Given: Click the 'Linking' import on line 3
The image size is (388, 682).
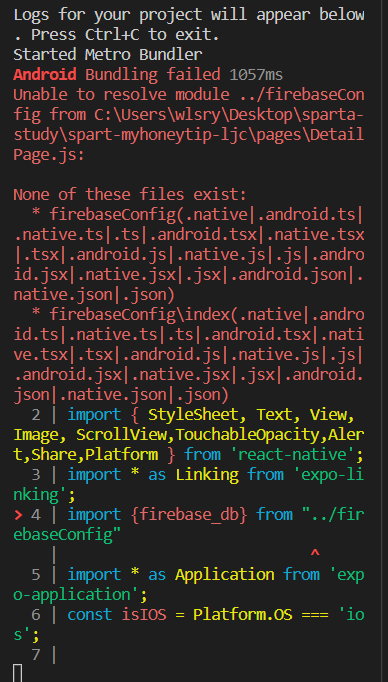Looking at the screenshot, I should click(x=207, y=474).
